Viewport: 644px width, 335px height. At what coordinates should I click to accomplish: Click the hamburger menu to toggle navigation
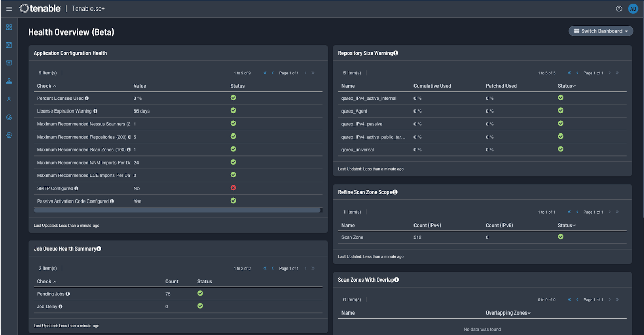[x=9, y=8]
